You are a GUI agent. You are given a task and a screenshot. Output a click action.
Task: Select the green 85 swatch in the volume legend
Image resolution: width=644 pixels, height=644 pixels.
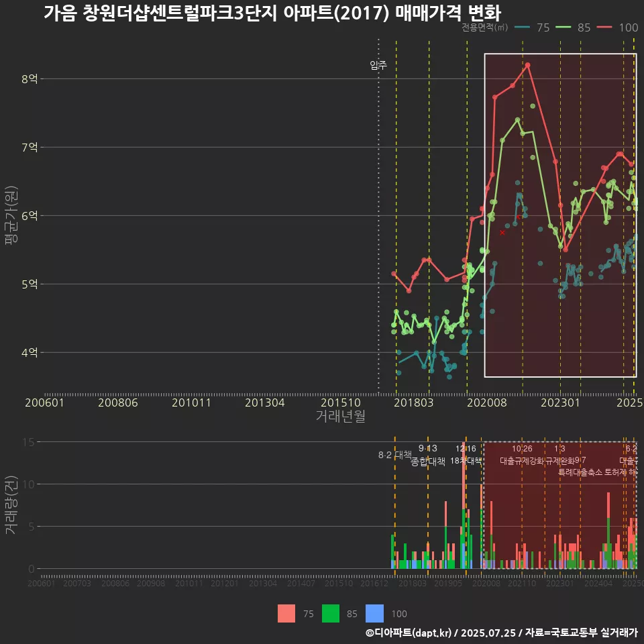[331, 614]
